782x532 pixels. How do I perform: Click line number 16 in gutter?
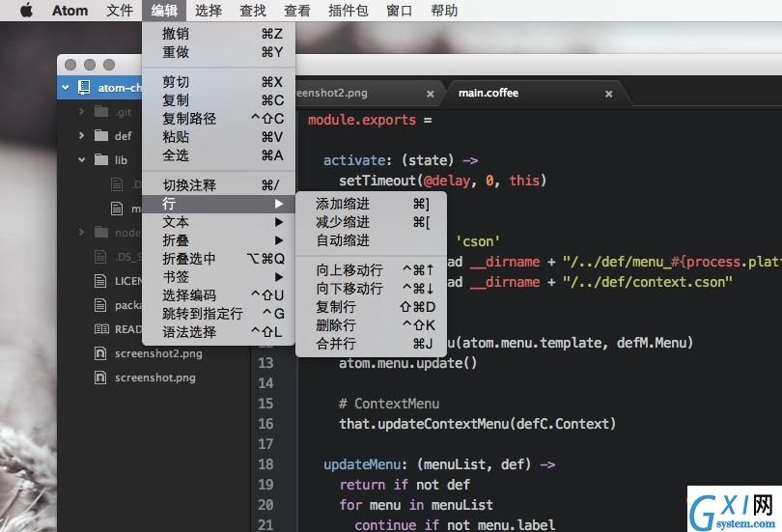point(265,424)
